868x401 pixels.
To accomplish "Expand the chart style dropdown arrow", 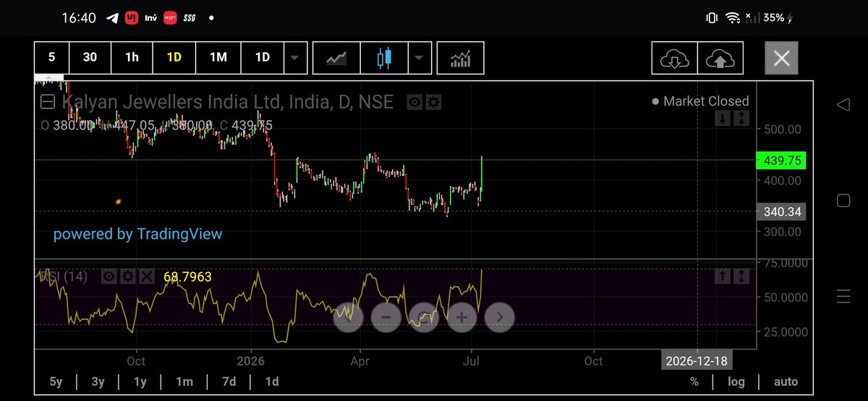I will [x=420, y=58].
